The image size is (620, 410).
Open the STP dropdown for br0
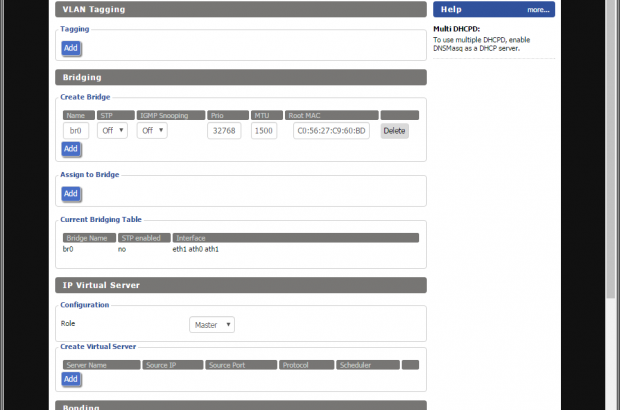point(112,131)
